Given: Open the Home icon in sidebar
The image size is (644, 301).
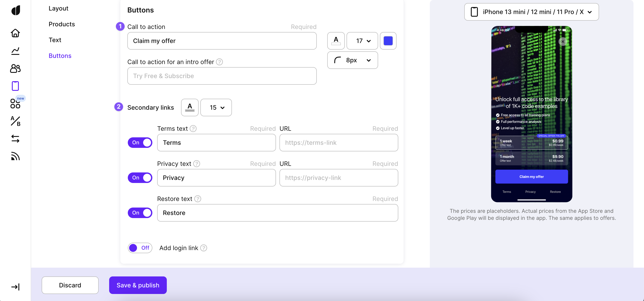Looking at the screenshot, I should 15,33.
